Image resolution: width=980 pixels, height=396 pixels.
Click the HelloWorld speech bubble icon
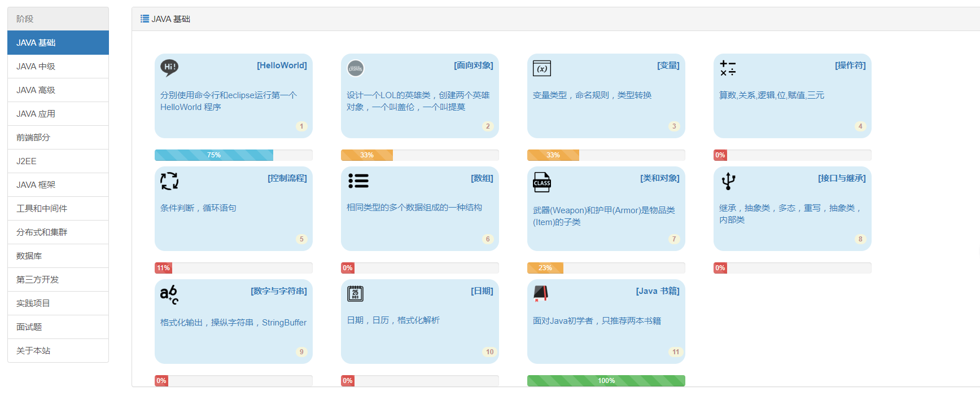click(169, 68)
